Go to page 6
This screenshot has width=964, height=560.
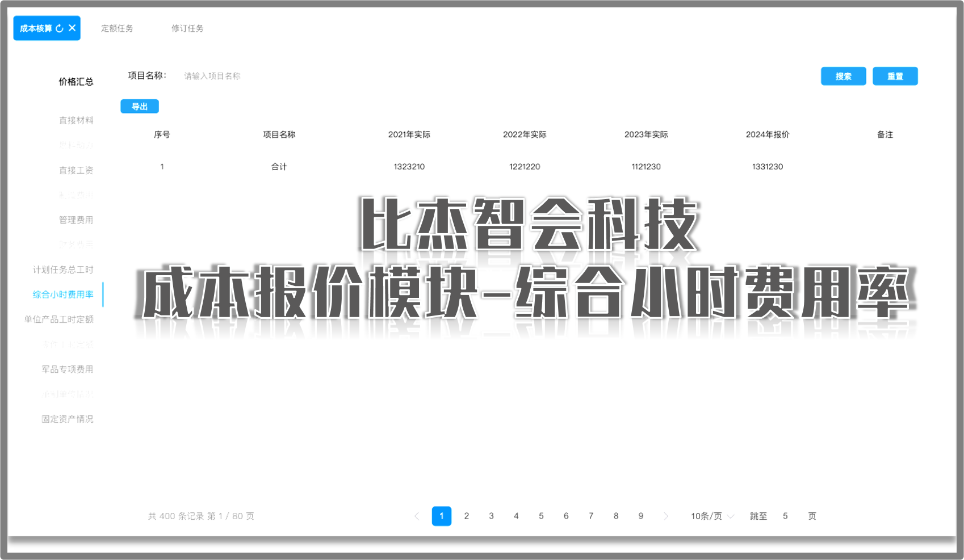pos(566,516)
